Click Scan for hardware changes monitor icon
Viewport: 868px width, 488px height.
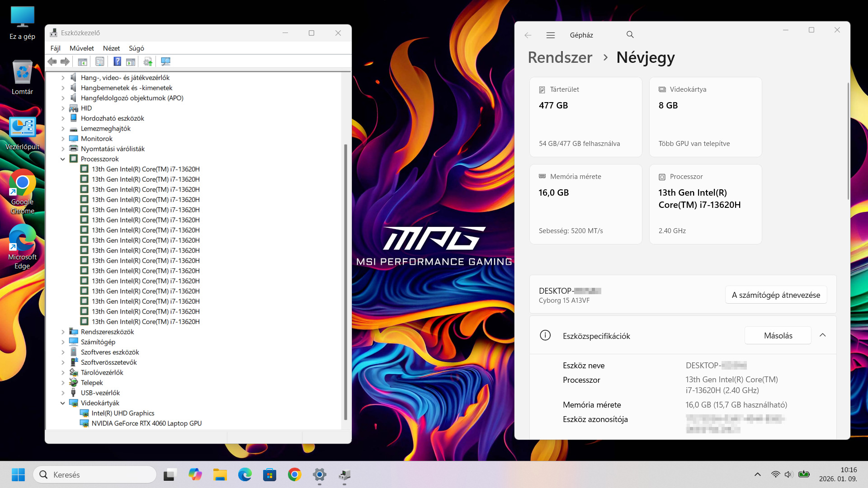[x=165, y=61]
